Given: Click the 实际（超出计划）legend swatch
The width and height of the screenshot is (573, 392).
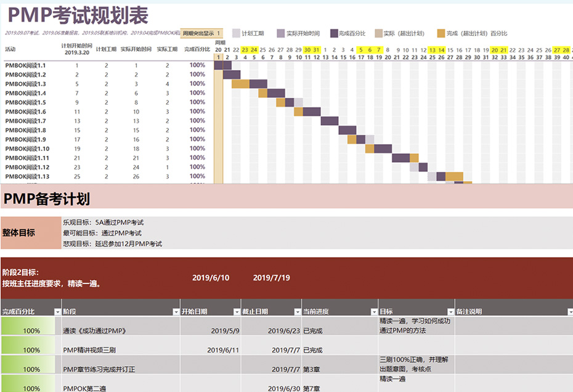Looking at the screenshot, I should click(378, 33).
